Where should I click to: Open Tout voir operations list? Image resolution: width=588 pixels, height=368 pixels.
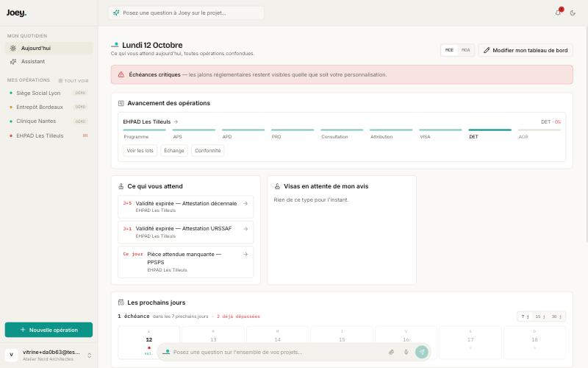73,81
